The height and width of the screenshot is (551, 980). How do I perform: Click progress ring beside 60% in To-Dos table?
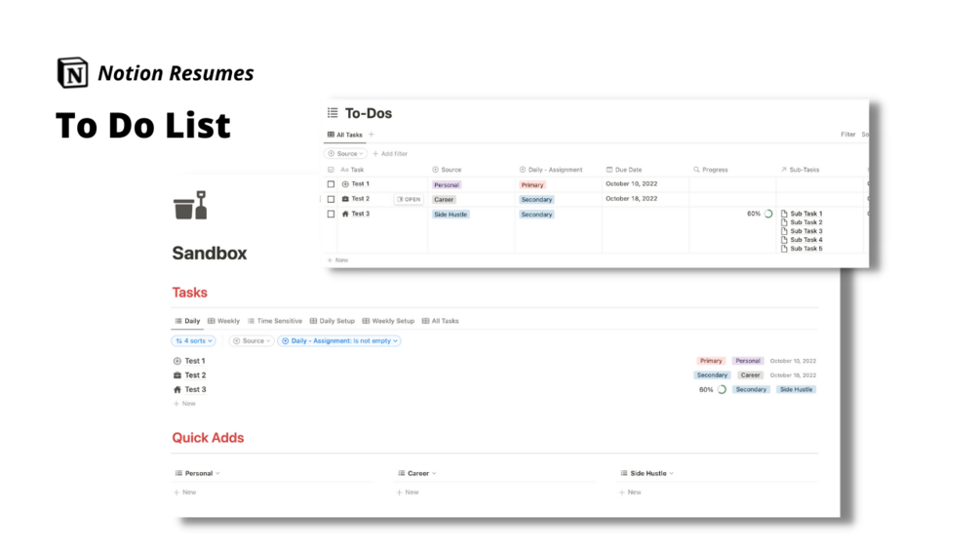pyautogui.click(x=768, y=214)
